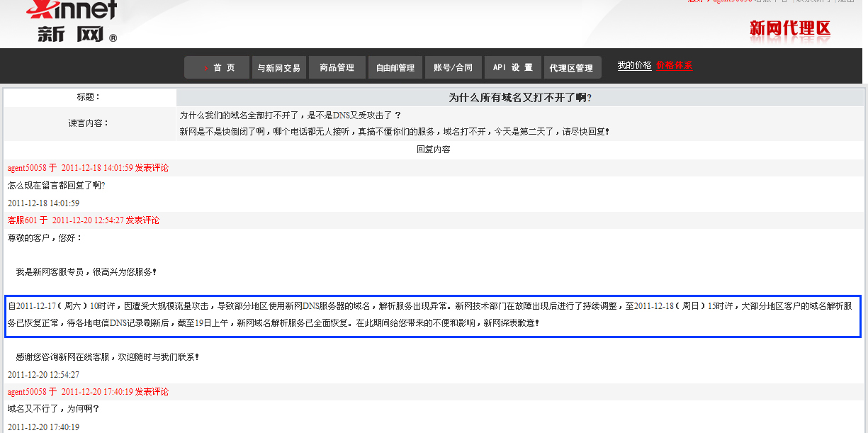Open the red 价格体系 link
Viewport: 868px width, 433px height.
[674, 65]
